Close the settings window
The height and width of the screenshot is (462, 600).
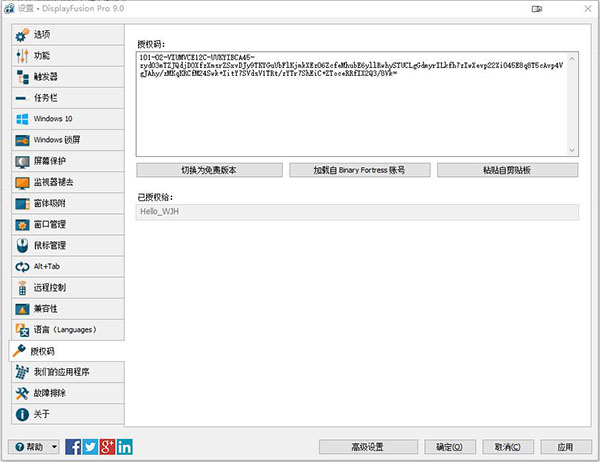tap(588, 8)
